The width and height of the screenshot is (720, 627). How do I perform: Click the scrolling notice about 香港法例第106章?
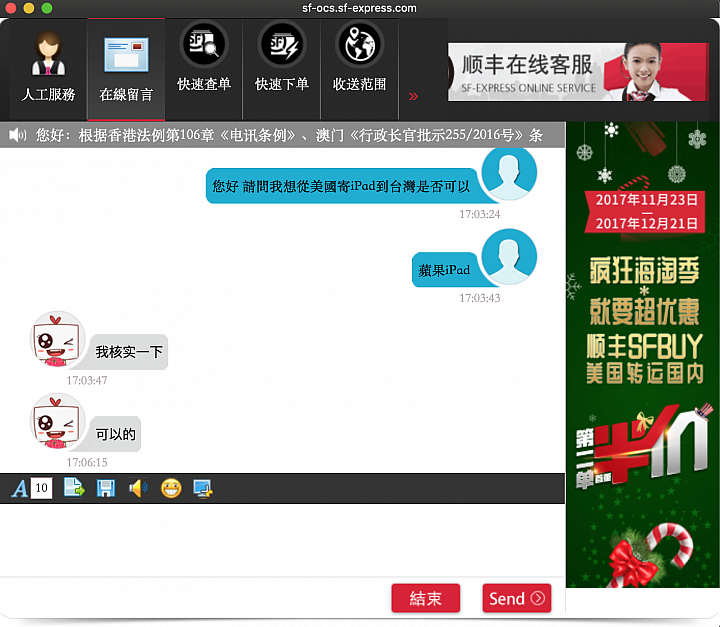tap(289, 135)
